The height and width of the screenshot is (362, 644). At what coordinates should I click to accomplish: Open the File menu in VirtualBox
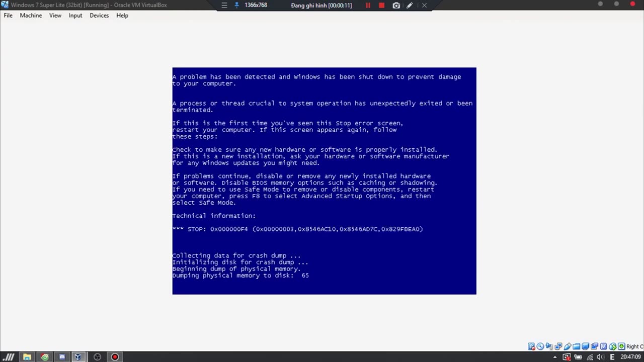point(8,16)
